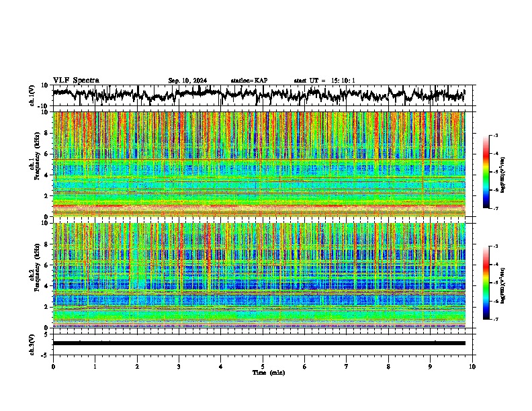Click the "8" kHz tick on ch.2 spectrogram axis

point(47,244)
